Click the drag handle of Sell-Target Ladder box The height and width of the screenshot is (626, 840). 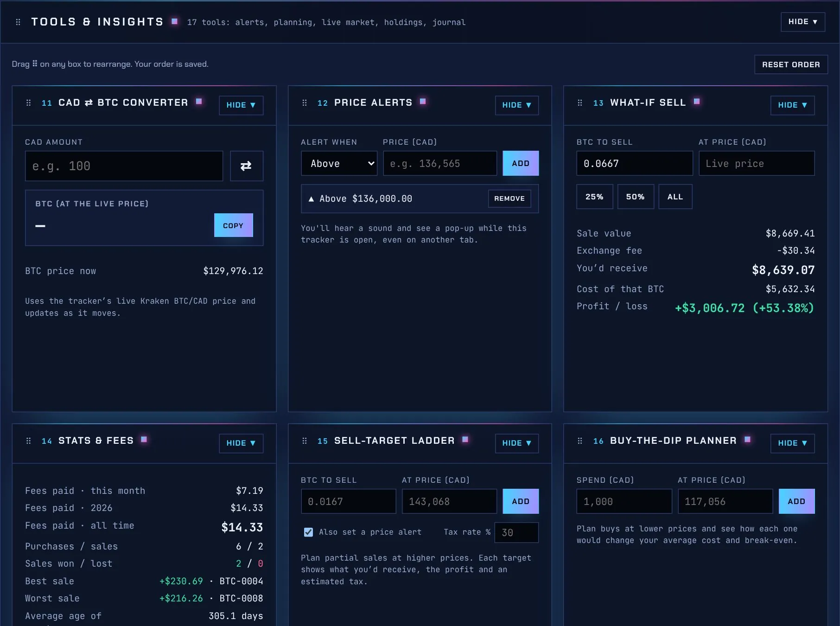click(305, 441)
